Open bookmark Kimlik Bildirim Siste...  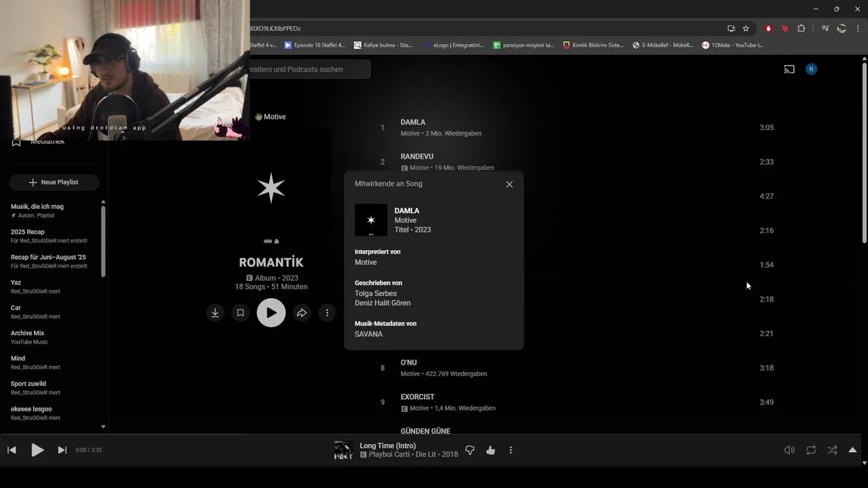coord(593,45)
